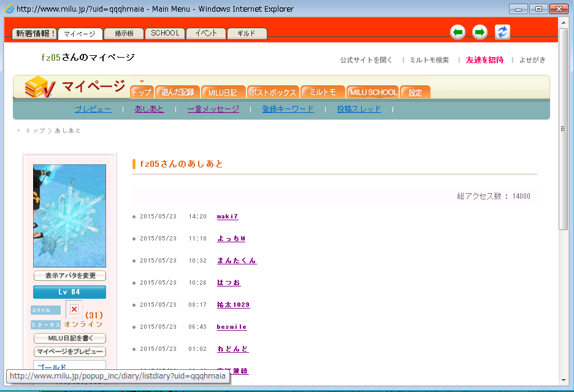This screenshot has width=574, height=392.
Task: Open the イベント tab
Action: point(206,34)
